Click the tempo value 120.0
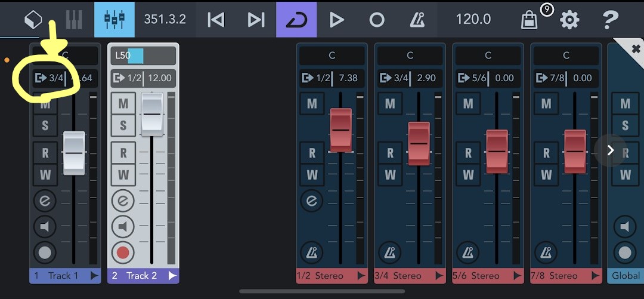Image resolution: width=644 pixels, height=299 pixels. tap(473, 19)
